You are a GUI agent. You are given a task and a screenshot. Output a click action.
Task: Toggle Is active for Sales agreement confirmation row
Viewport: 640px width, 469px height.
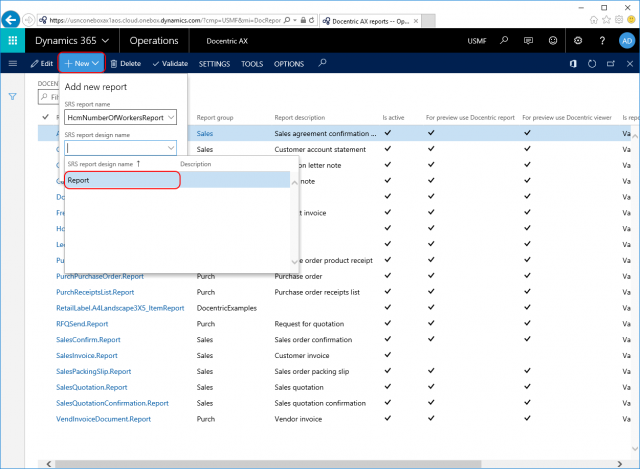click(388, 133)
